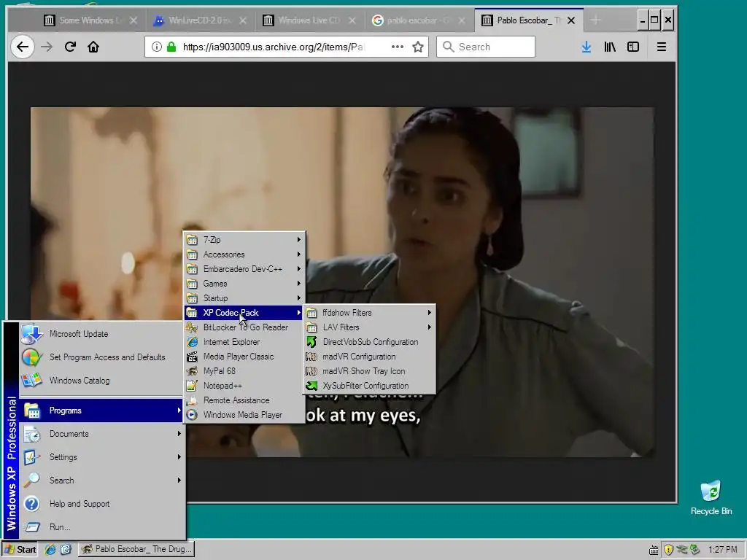This screenshot has height=560, width=747.
Task: Expand the Embarcadero Dev-C++ folder
Action: 244,269
